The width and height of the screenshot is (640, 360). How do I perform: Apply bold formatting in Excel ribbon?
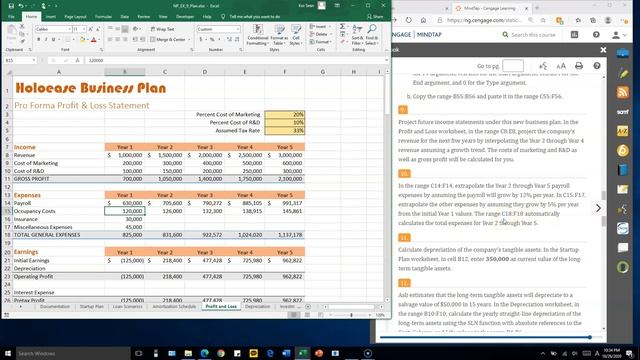click(x=38, y=40)
